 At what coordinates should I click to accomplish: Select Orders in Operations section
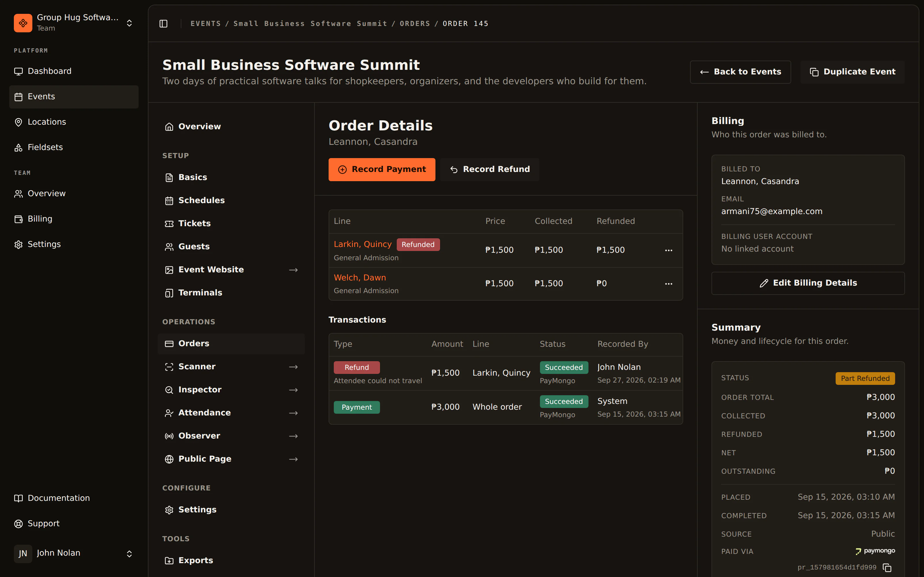coord(231,343)
